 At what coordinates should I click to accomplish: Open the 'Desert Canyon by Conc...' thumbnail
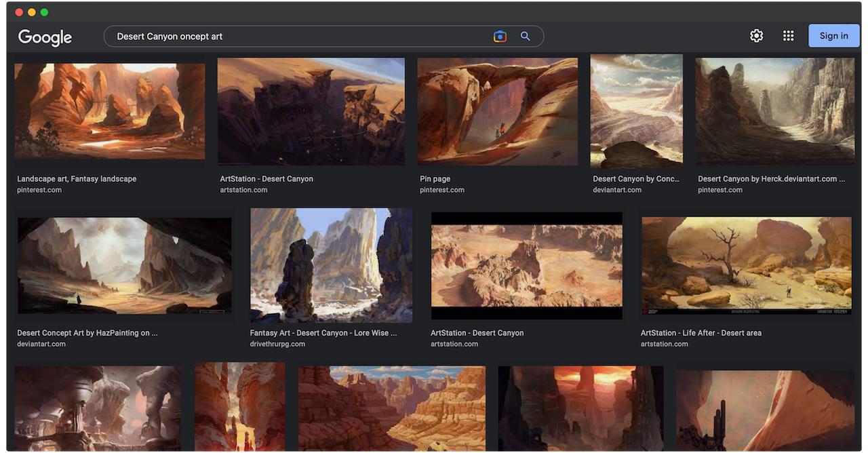tap(637, 111)
